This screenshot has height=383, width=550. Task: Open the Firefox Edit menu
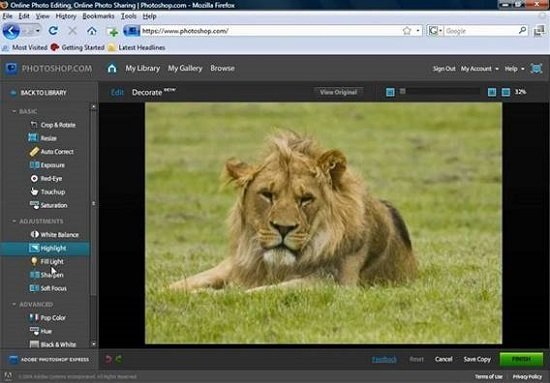[24, 16]
